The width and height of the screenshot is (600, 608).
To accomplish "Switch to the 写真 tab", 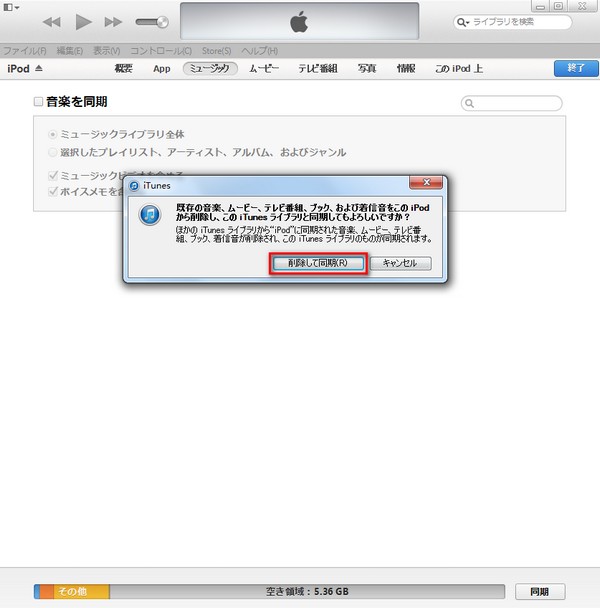I will coord(367,69).
